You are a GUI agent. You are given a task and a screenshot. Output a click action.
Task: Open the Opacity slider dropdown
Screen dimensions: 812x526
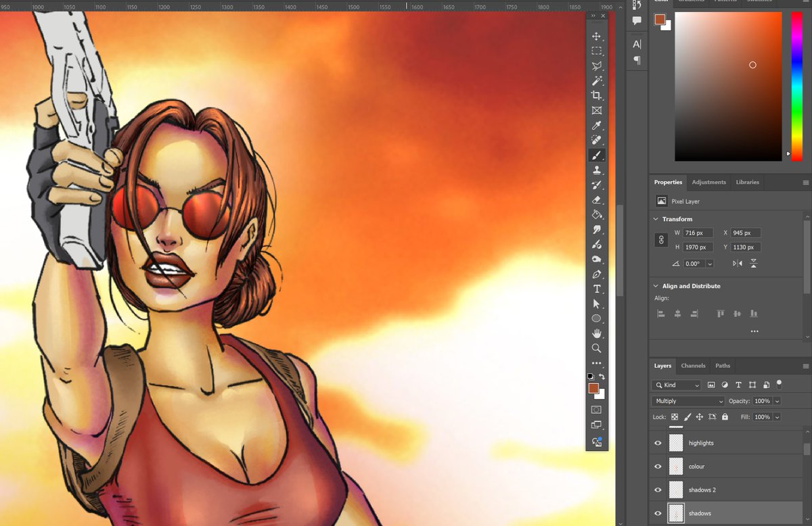click(777, 401)
